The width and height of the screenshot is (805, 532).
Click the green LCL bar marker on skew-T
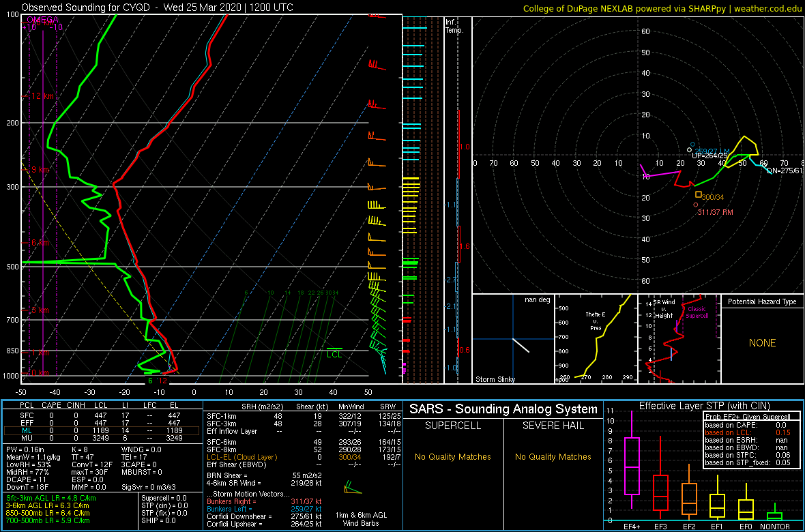tap(334, 349)
